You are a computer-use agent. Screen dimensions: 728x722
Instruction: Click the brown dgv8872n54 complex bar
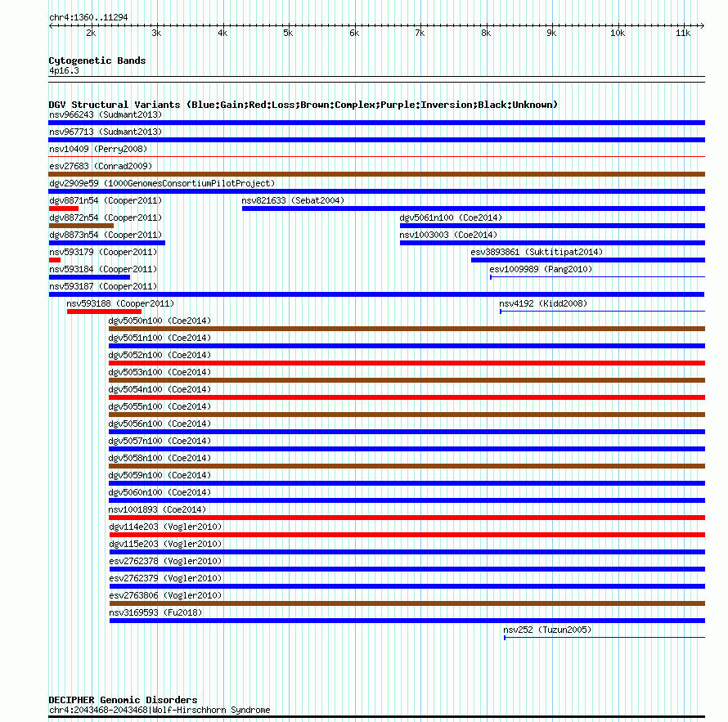tap(81, 226)
